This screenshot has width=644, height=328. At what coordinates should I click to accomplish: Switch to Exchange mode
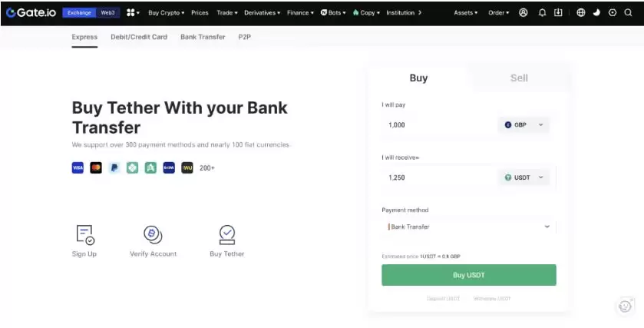point(79,12)
